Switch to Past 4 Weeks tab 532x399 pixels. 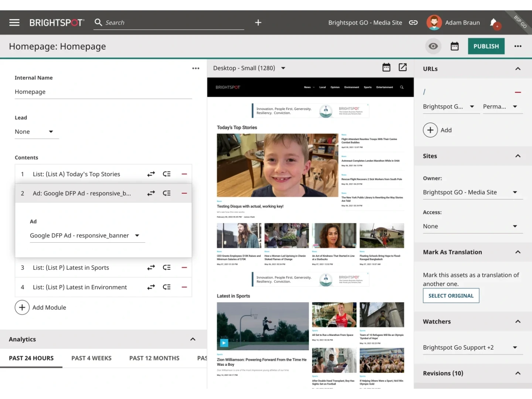tap(91, 358)
